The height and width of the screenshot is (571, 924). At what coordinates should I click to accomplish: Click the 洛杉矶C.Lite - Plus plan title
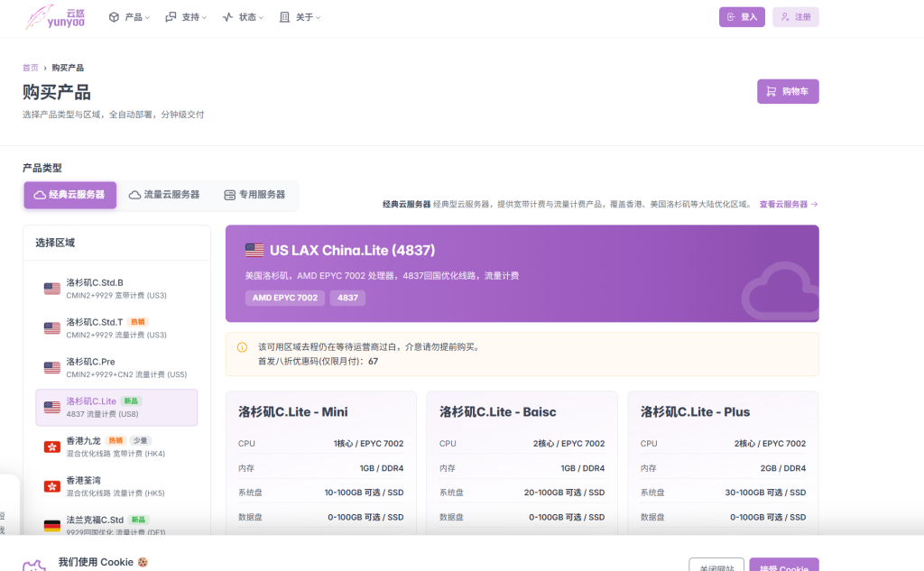(695, 412)
